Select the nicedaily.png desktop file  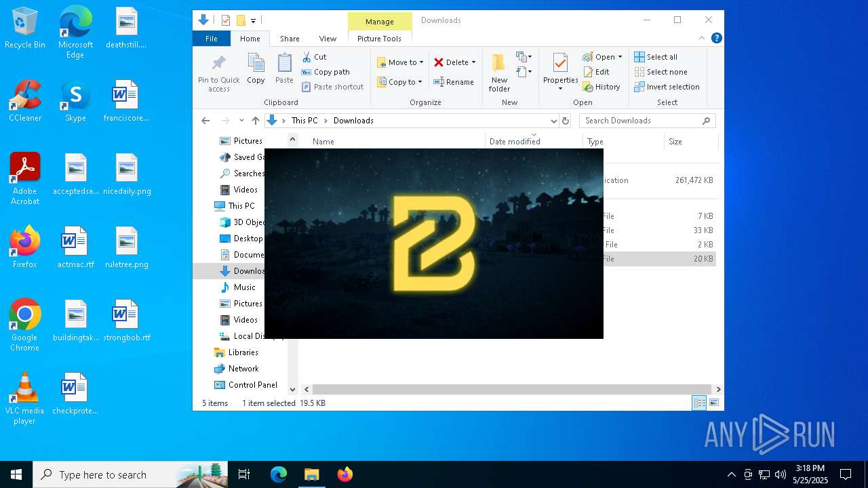pyautogui.click(x=127, y=174)
